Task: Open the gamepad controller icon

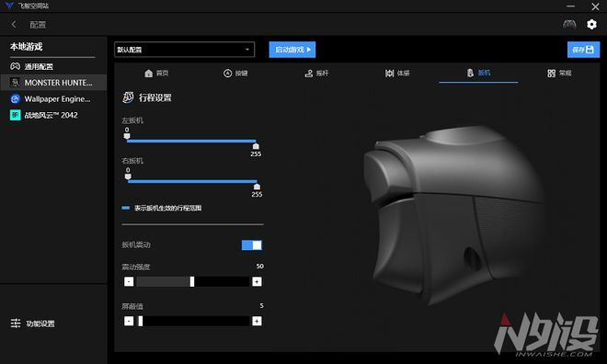Action: click(569, 25)
